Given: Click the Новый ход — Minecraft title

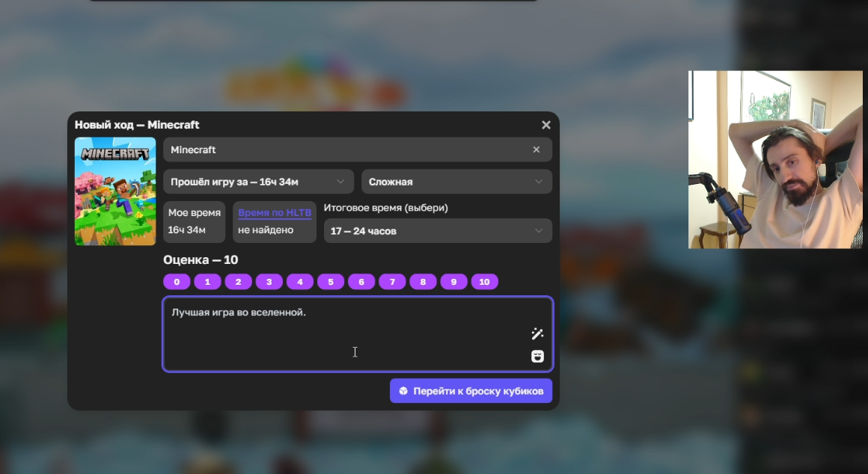Looking at the screenshot, I should (137, 125).
